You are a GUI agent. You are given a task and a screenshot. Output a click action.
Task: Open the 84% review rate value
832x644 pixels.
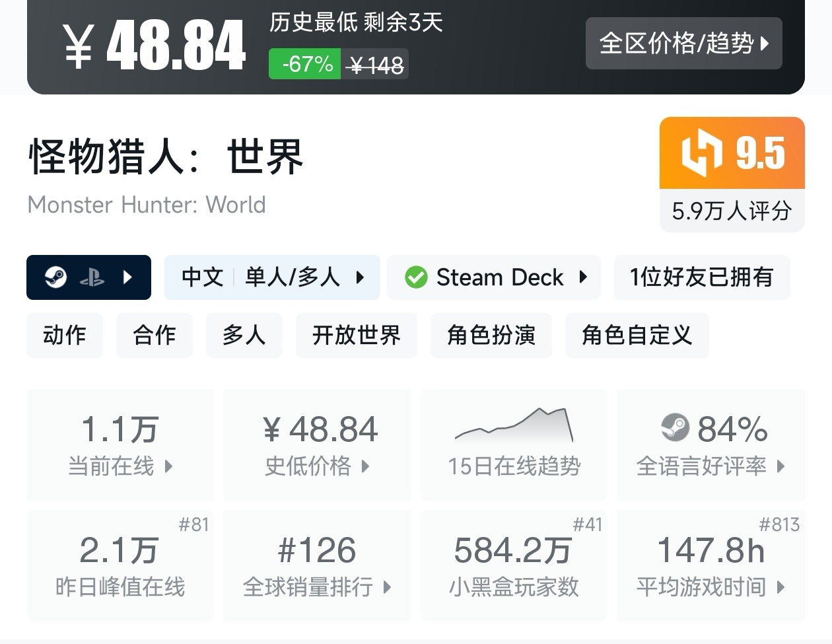point(732,429)
